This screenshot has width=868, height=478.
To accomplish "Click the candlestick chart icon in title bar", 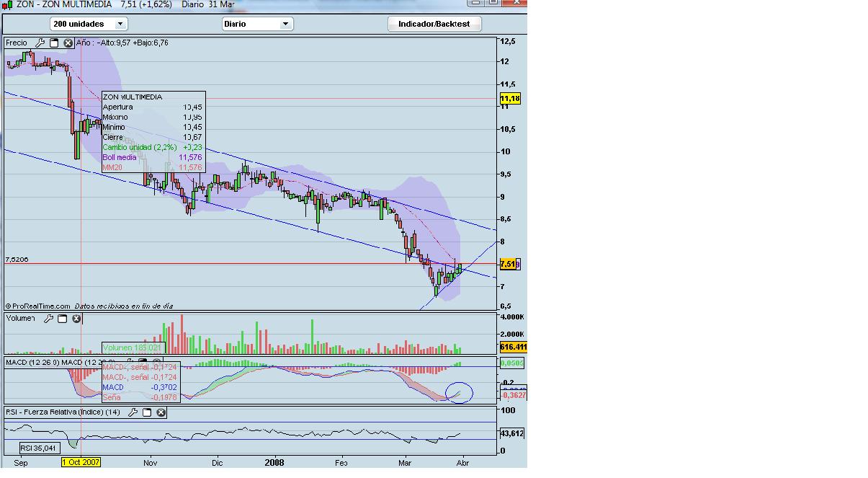I will (x=7, y=4).
